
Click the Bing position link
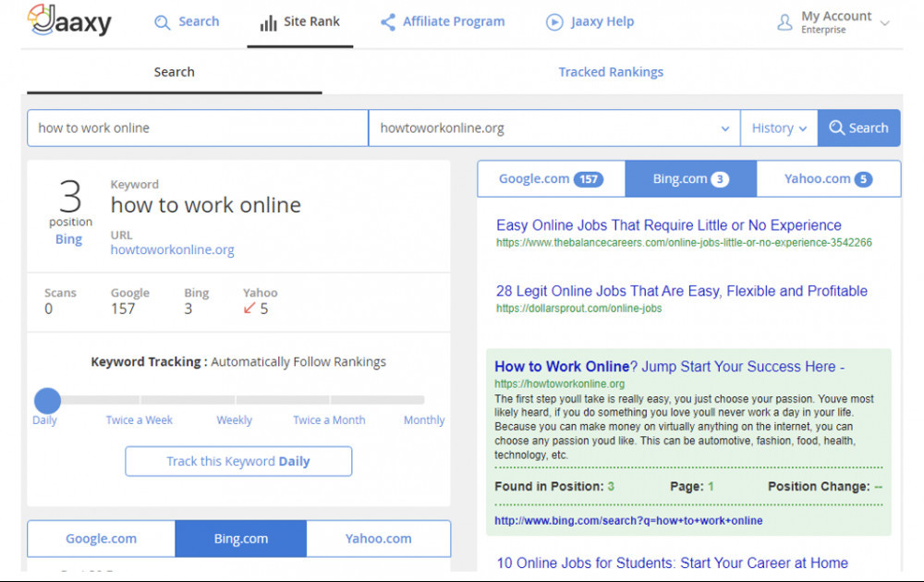coord(69,239)
